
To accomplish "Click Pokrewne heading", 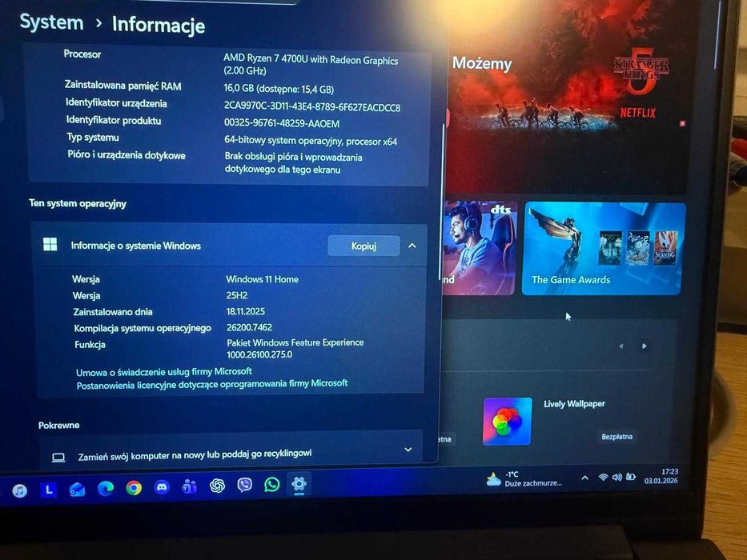I will [58, 425].
